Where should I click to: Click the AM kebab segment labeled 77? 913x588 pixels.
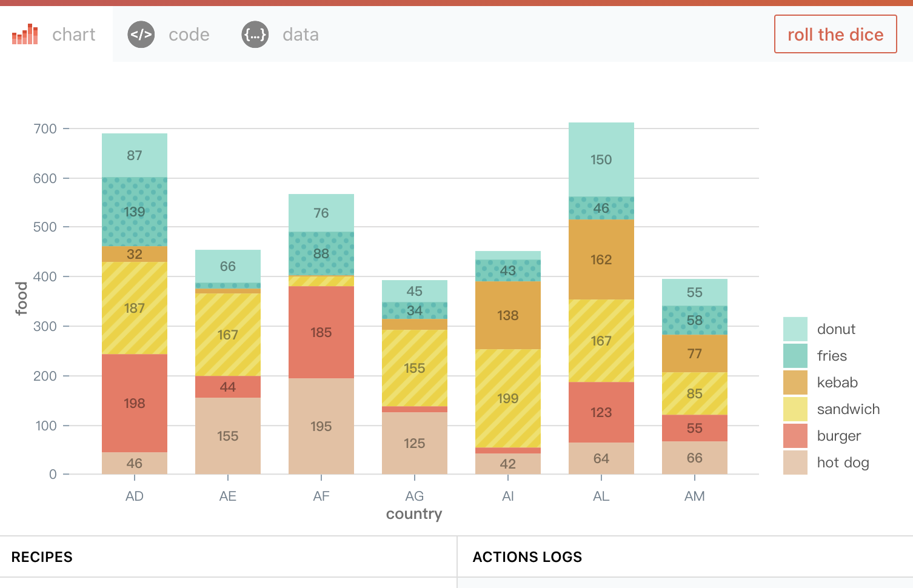[x=695, y=353]
